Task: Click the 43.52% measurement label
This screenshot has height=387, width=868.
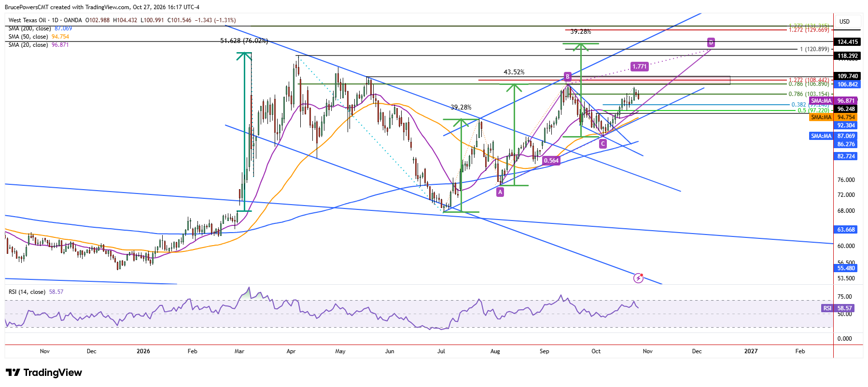Action: click(514, 72)
